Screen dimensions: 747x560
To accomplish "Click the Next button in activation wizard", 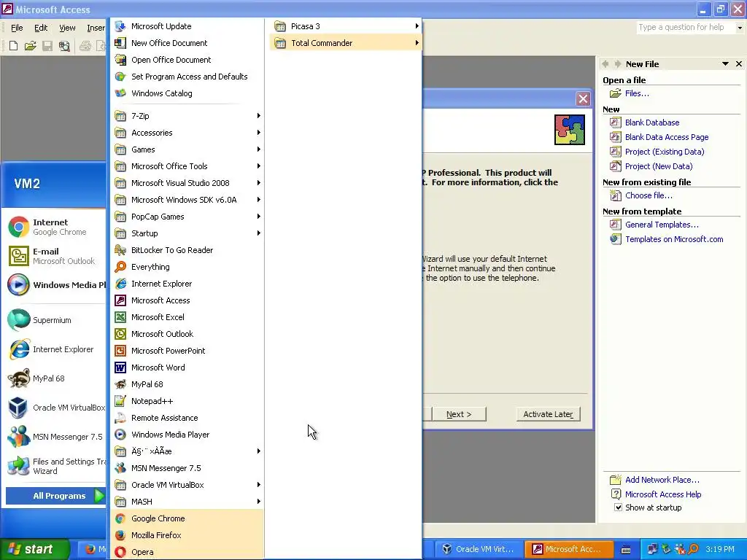I will [459, 414].
